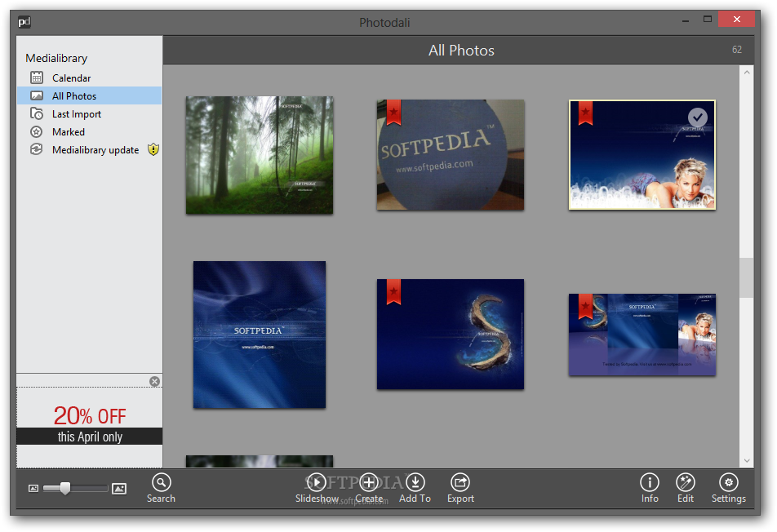Screen dimensions: 777x532
Task: Click the scrollbar down arrow
Action: coord(747,461)
